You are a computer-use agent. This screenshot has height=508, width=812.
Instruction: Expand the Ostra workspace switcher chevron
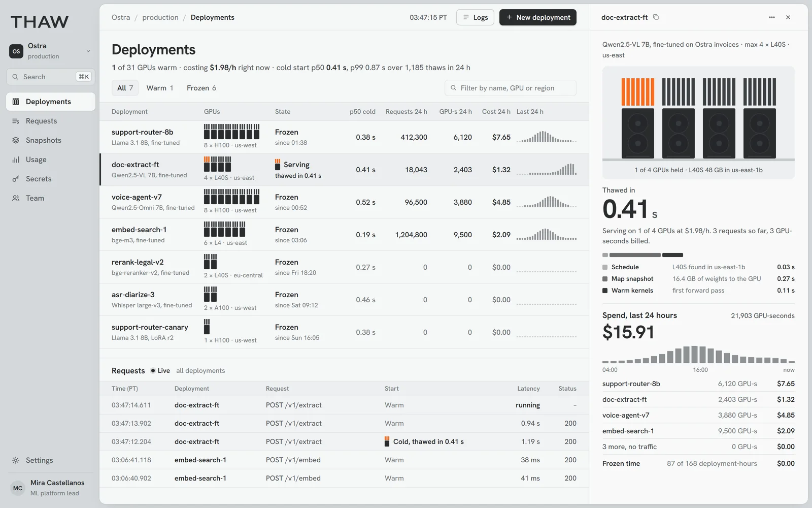[88, 51]
